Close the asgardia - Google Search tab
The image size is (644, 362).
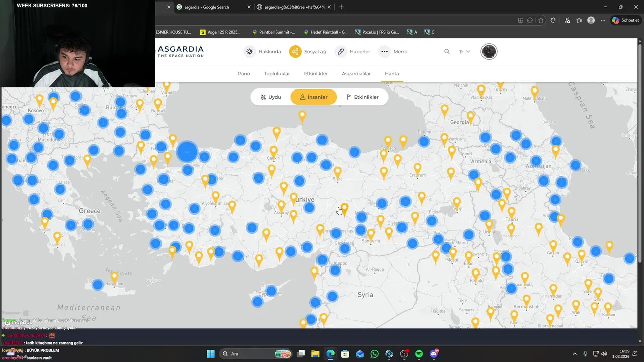tap(249, 7)
